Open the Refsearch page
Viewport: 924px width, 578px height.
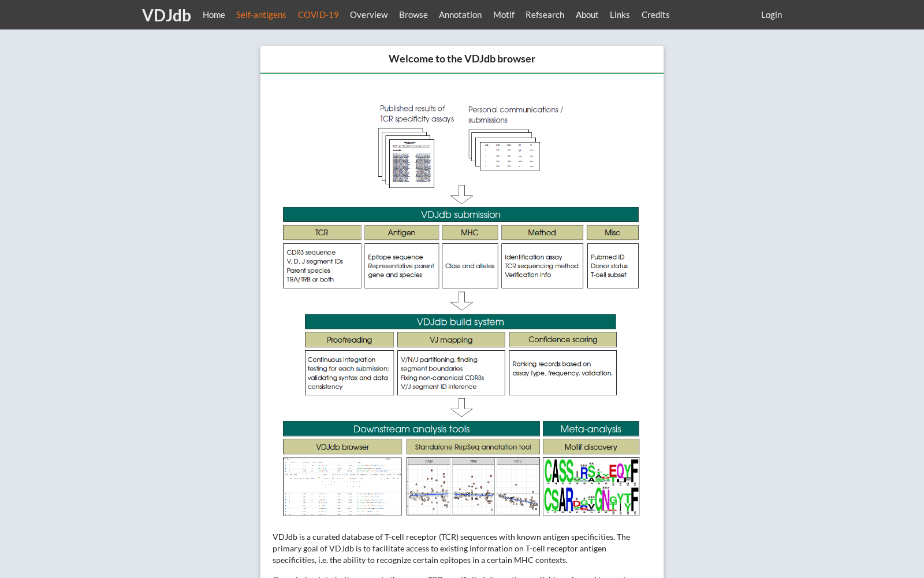point(545,15)
